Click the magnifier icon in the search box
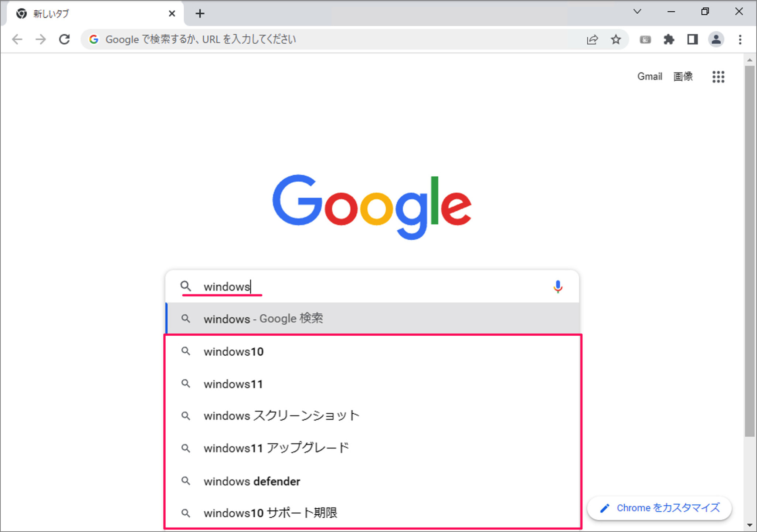Image resolution: width=757 pixels, height=532 pixels. pos(186,286)
